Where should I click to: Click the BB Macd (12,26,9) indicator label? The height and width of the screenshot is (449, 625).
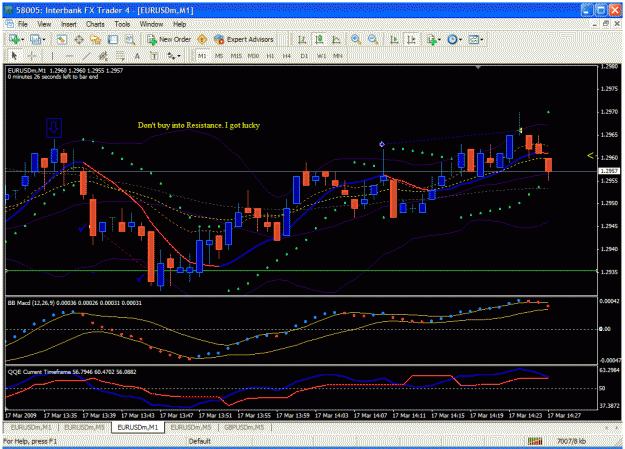(x=75, y=303)
